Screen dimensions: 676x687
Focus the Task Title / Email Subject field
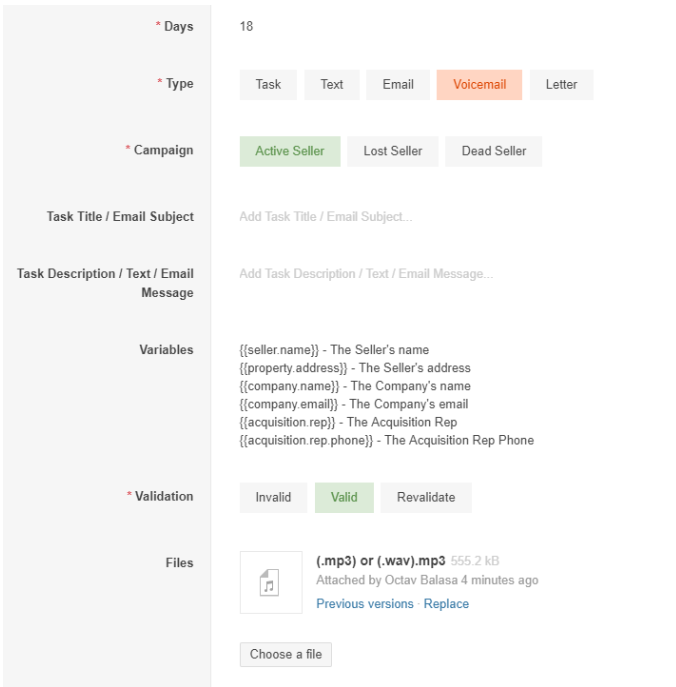[x=442, y=217]
